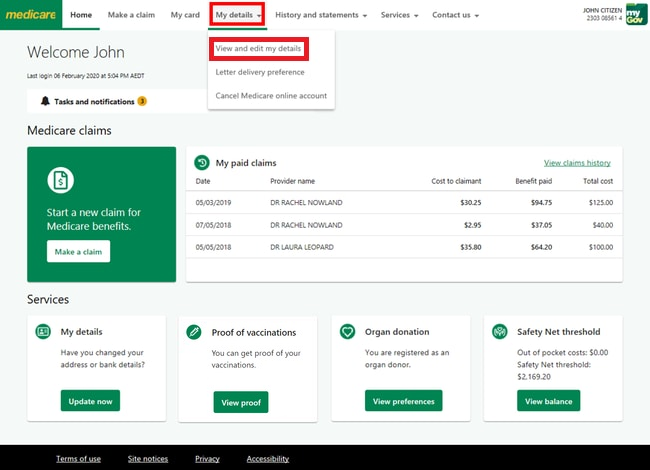The width and height of the screenshot is (650, 470).
Task: Click the My details card icon
Action: tap(43, 332)
